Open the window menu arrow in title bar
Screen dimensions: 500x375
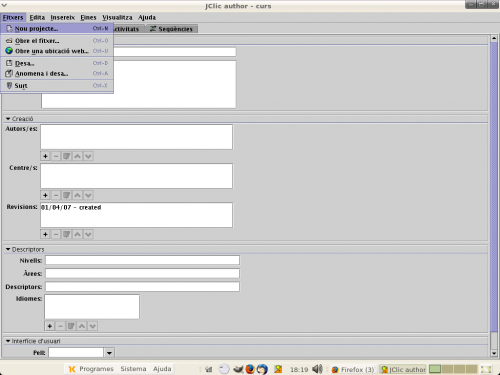point(4,5)
